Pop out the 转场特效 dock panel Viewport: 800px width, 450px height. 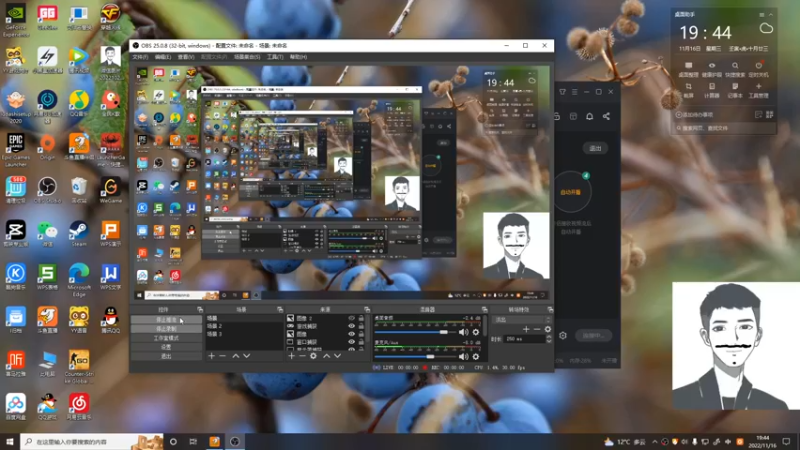pos(550,310)
